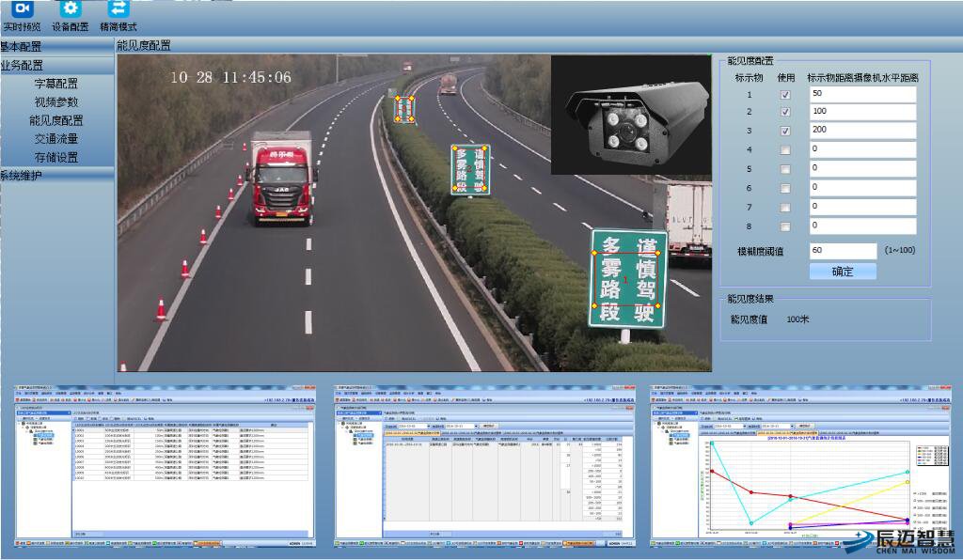Expand the 业务配置 section
Screen dimensions: 963x560
tap(56, 65)
